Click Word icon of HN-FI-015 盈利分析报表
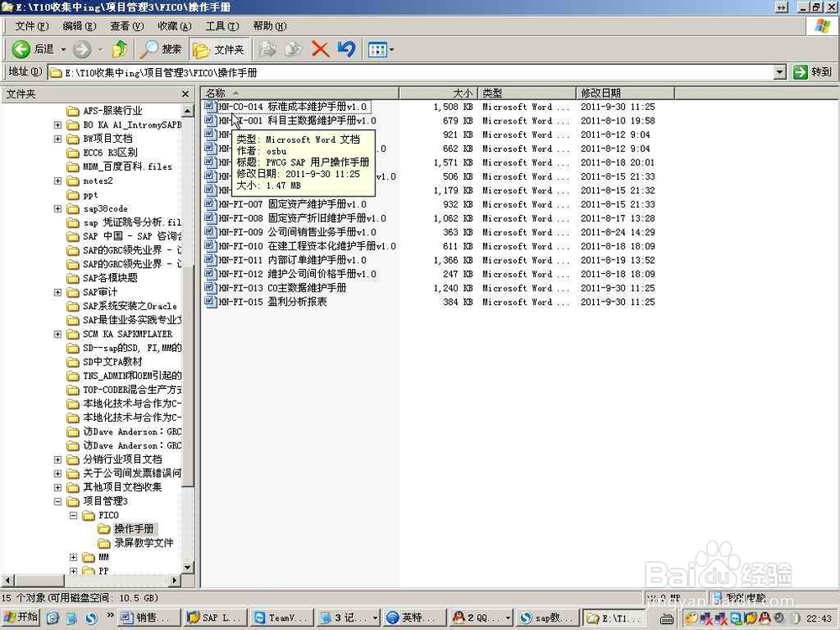 point(210,301)
